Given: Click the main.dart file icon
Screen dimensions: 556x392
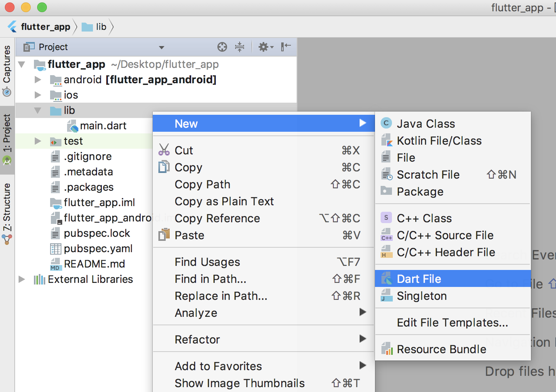Looking at the screenshot, I should (73, 126).
